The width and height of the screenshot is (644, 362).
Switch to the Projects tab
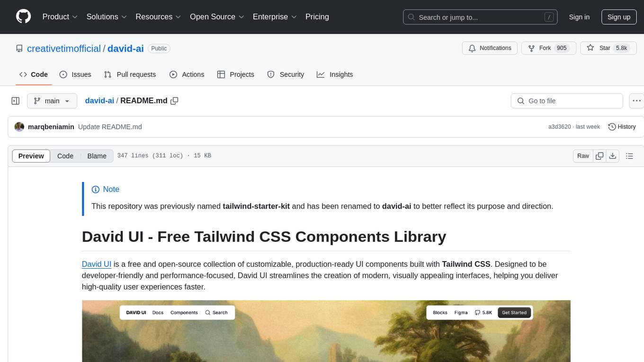tap(236, 74)
